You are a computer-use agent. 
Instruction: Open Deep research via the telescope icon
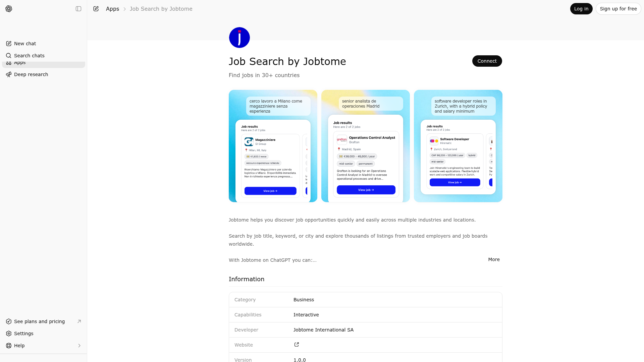(9, 74)
